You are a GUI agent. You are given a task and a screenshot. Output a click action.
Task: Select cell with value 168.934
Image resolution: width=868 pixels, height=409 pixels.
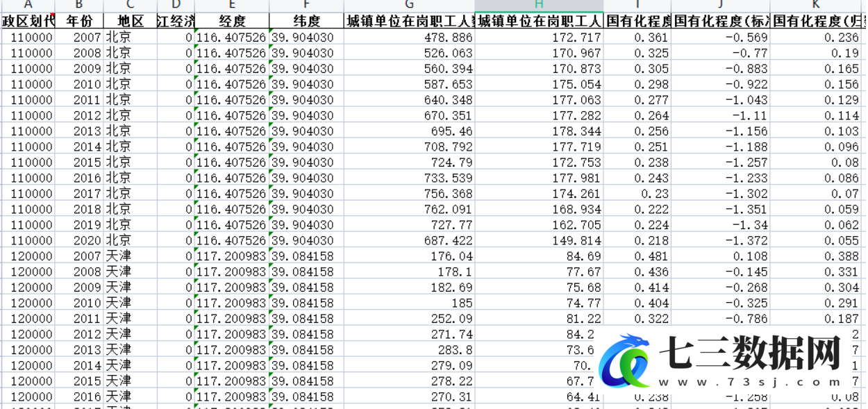539,209
